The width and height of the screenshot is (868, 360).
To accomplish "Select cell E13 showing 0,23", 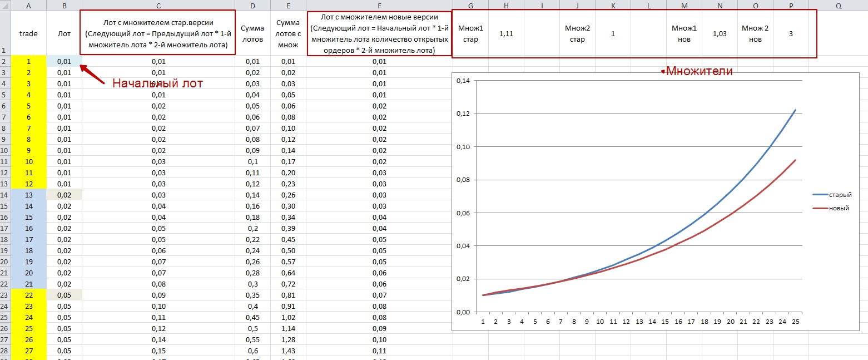I will pos(288,184).
